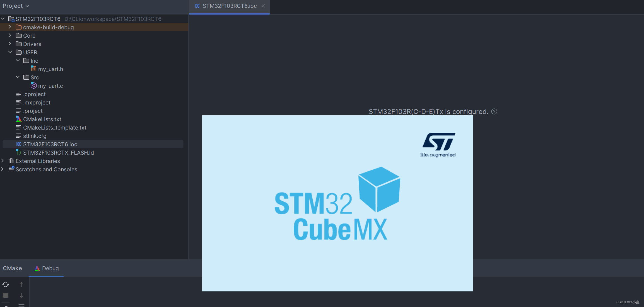Click the help icon next to configured message
644x307 pixels.
(x=494, y=111)
